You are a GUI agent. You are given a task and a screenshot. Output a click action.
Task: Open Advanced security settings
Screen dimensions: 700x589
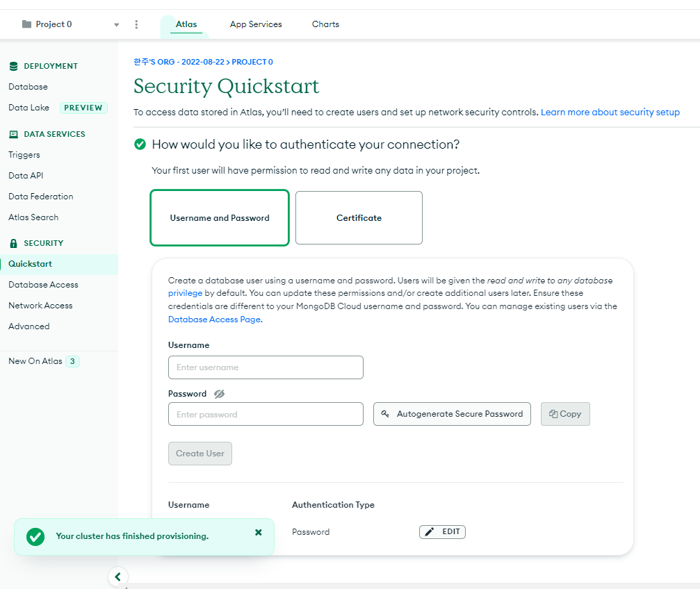click(x=29, y=326)
